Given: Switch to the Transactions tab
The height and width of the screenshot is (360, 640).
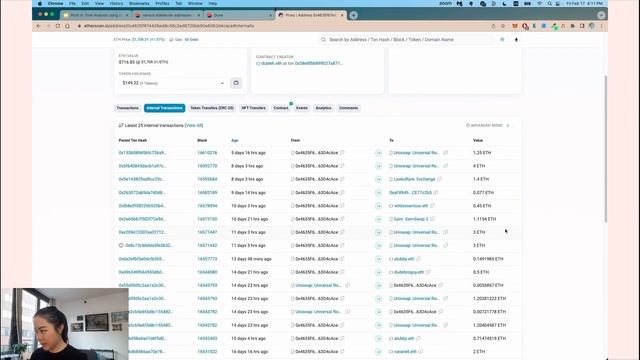Looking at the screenshot, I should pyautogui.click(x=127, y=108).
